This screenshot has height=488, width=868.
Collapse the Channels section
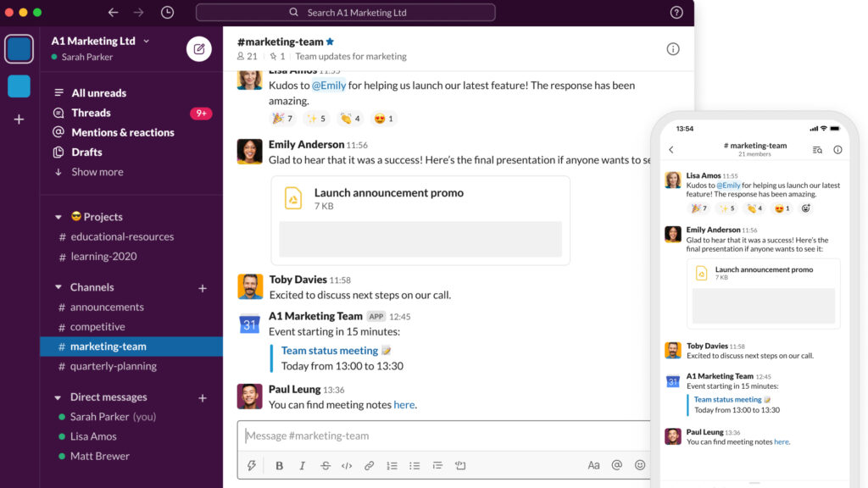(x=58, y=287)
